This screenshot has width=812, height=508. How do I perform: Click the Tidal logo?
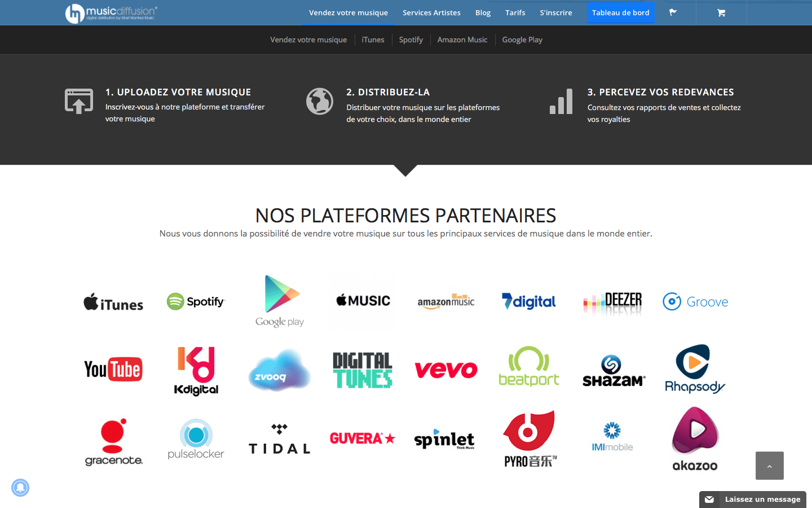(x=280, y=439)
